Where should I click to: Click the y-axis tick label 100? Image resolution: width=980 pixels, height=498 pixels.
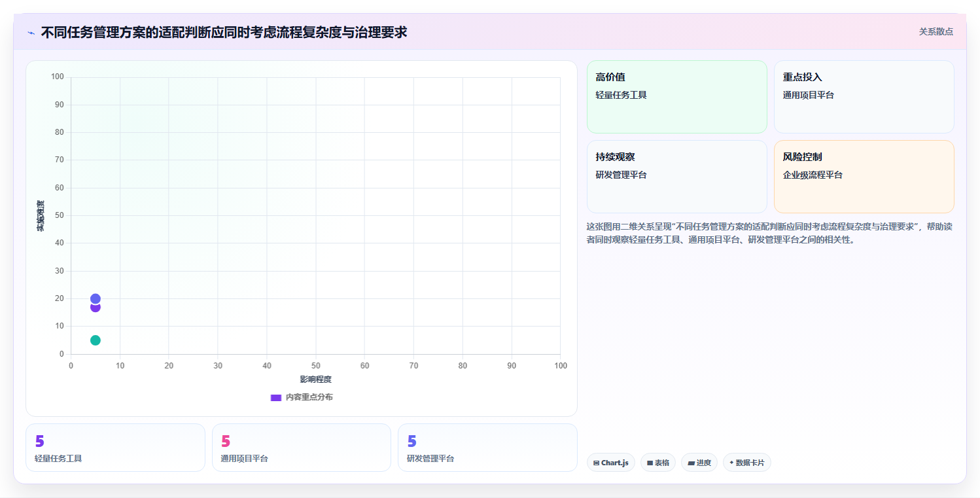pos(58,77)
